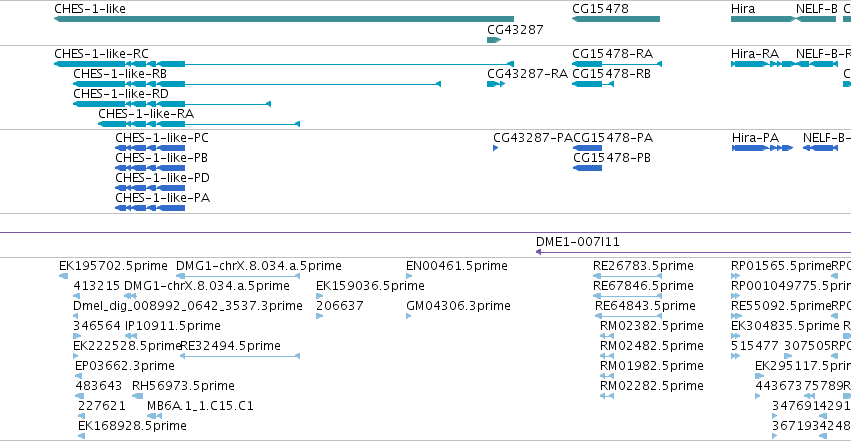Select the Hira-RA transcript feature
Image resolution: width=851 pixels, height=441 pixels.
(785, 64)
